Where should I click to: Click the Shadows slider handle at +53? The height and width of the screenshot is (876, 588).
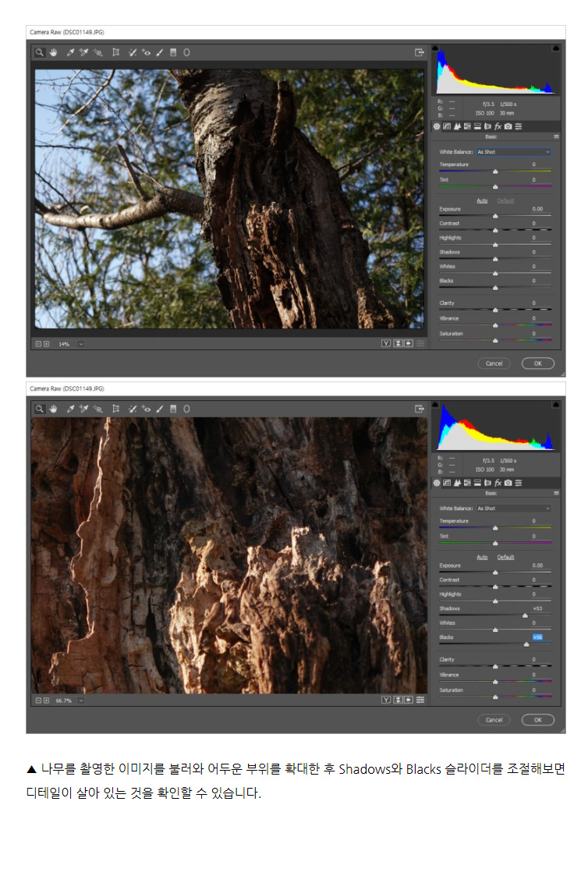click(525, 615)
